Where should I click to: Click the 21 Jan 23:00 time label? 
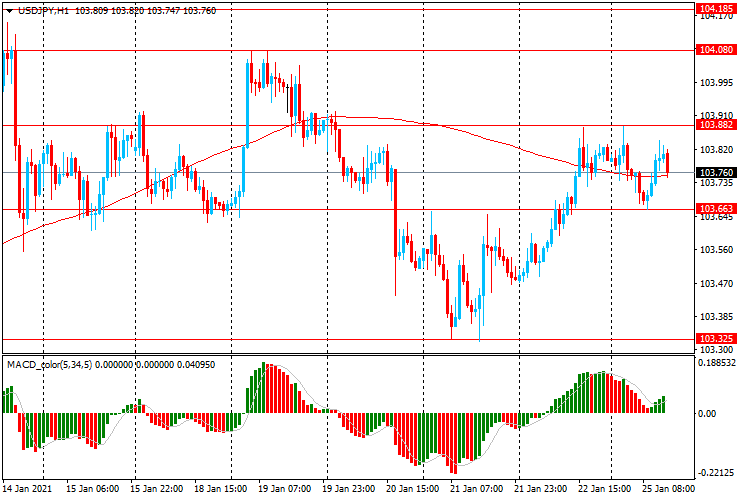pyautogui.click(x=541, y=489)
